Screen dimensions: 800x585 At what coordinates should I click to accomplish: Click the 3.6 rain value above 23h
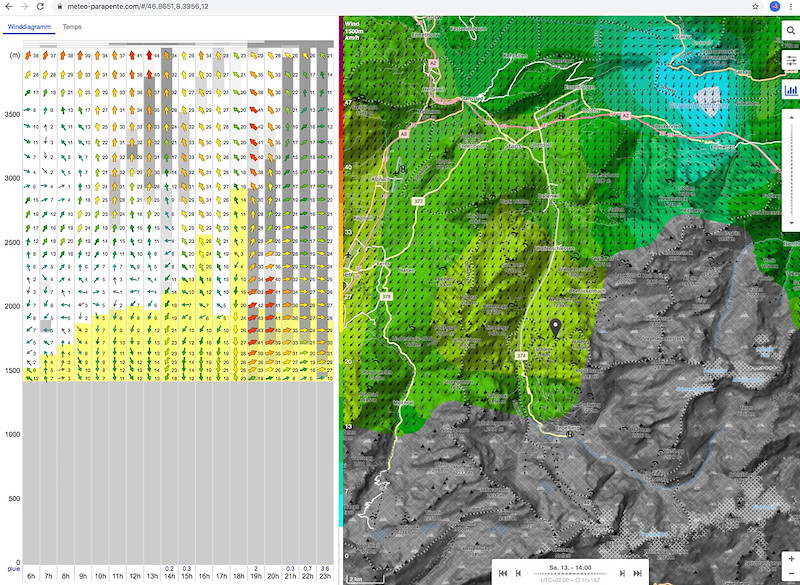pos(325,568)
